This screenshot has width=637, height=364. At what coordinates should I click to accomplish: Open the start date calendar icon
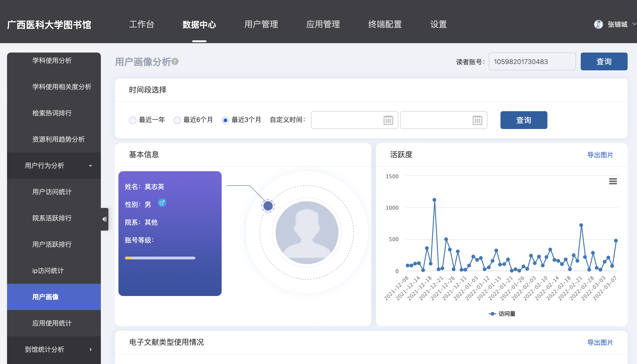point(388,120)
